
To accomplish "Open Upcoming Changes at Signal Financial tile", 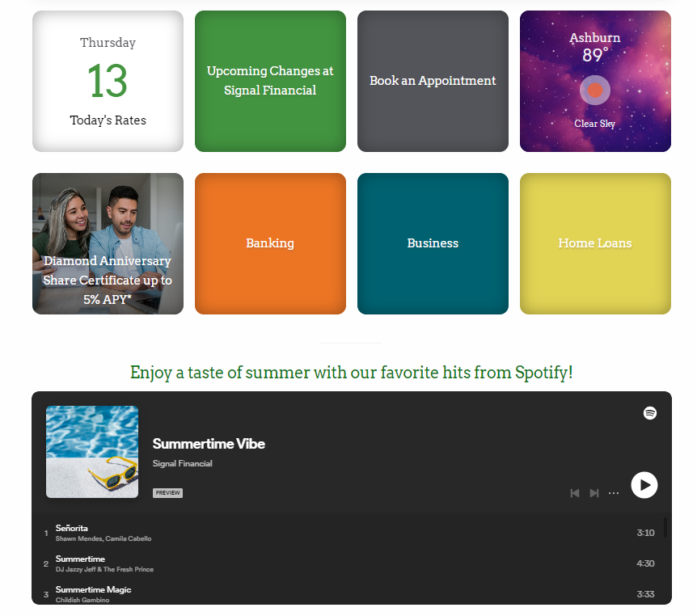I will (x=270, y=82).
